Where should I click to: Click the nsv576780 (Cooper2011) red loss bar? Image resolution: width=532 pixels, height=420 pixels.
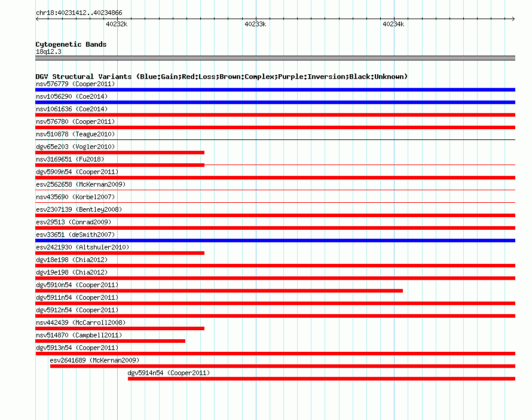tap(275, 127)
